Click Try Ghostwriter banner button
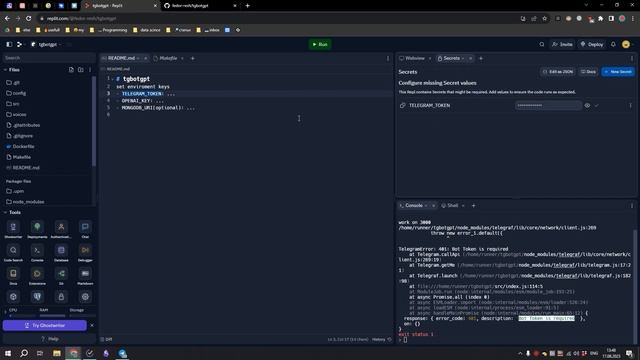 click(44, 325)
